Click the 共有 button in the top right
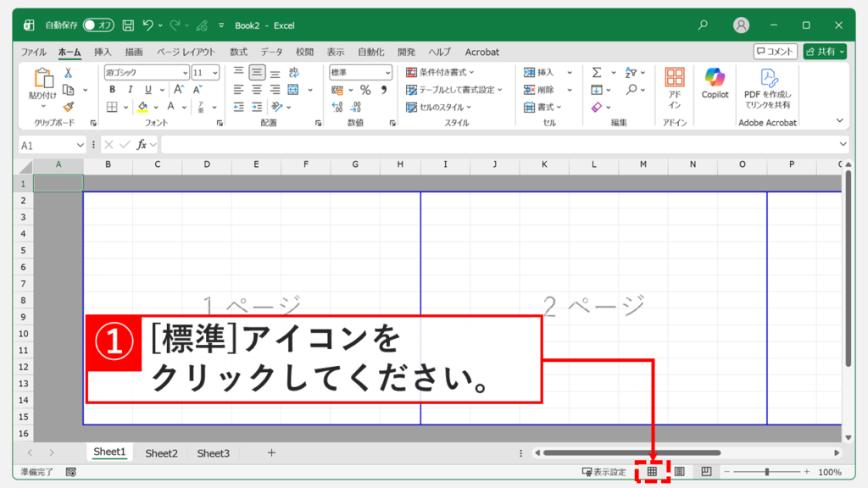The height and width of the screenshot is (488, 868). tap(825, 51)
